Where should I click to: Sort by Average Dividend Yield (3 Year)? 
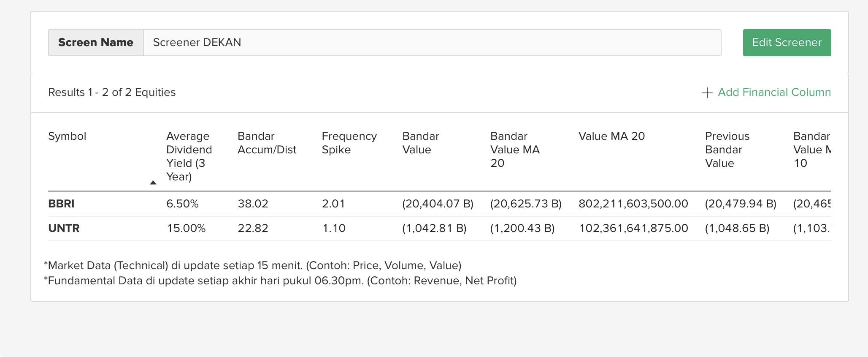click(x=189, y=156)
